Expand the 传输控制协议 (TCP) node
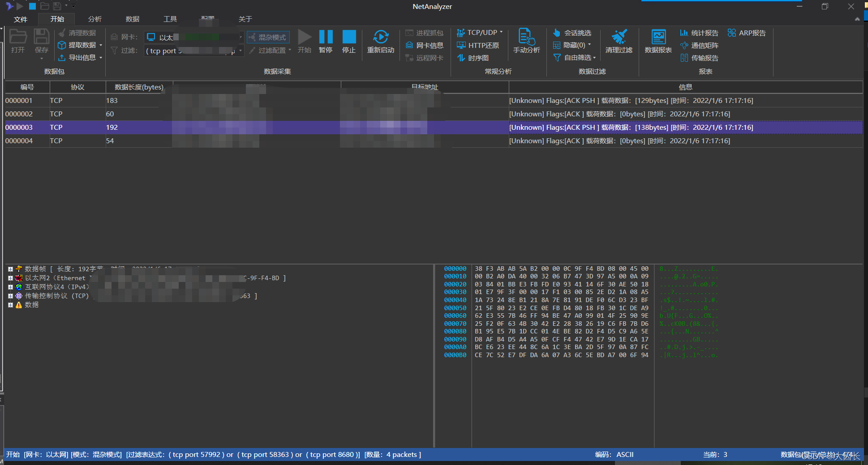 tap(10, 296)
